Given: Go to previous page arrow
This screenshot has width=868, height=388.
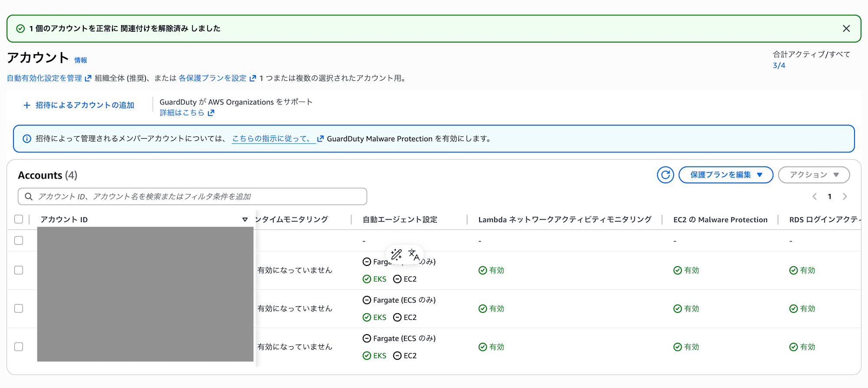Looking at the screenshot, I should [815, 196].
